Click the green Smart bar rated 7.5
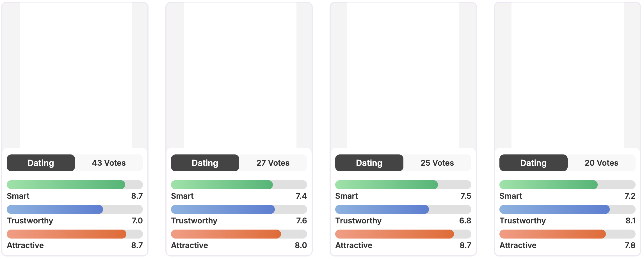 pos(386,185)
